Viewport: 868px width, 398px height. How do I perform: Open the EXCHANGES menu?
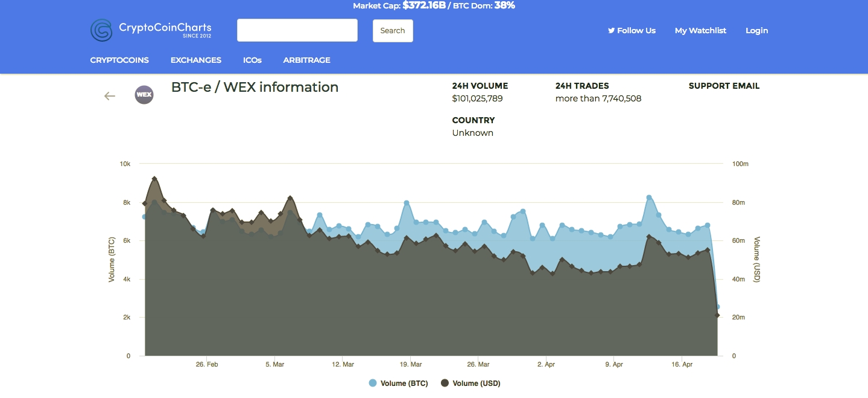point(196,60)
